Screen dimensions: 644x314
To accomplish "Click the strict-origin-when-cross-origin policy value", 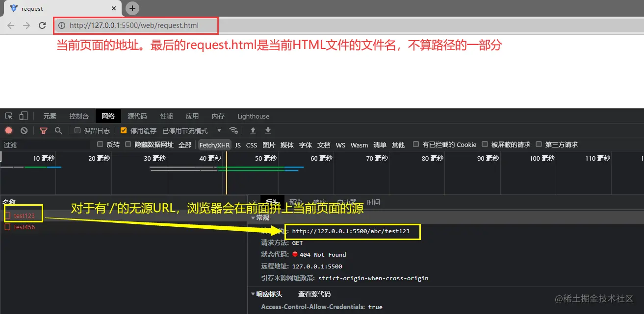I will pyautogui.click(x=373, y=278).
